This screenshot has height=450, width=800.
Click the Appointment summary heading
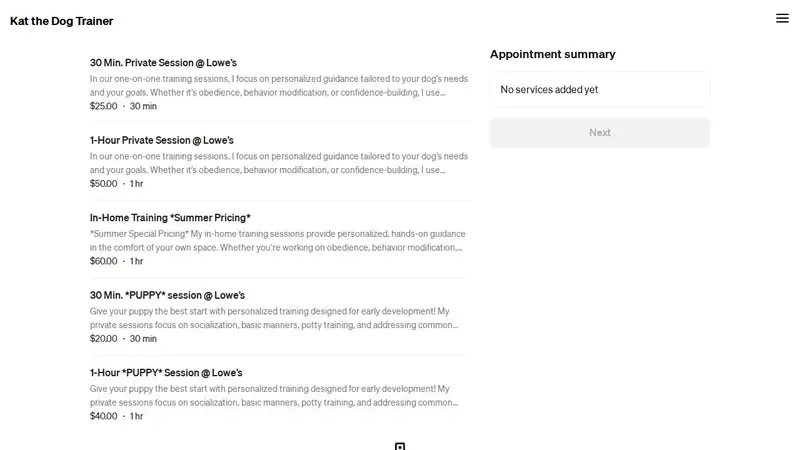(x=553, y=54)
